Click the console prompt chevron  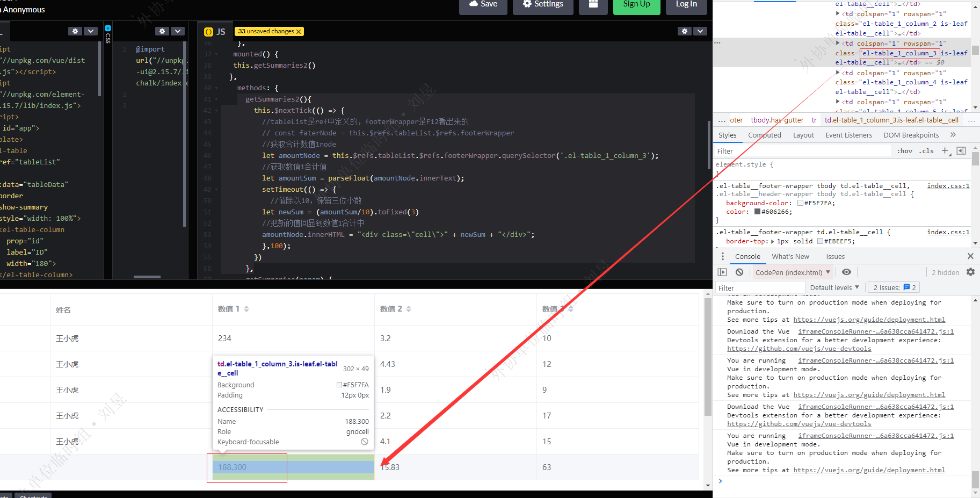tap(721, 481)
